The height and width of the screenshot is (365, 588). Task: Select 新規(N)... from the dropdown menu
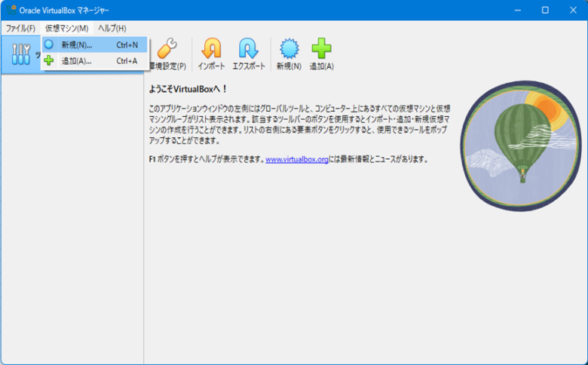click(95, 44)
